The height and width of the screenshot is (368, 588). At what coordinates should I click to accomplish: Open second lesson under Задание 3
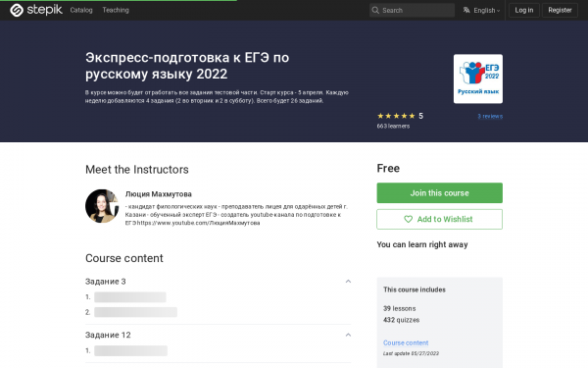[135, 312]
